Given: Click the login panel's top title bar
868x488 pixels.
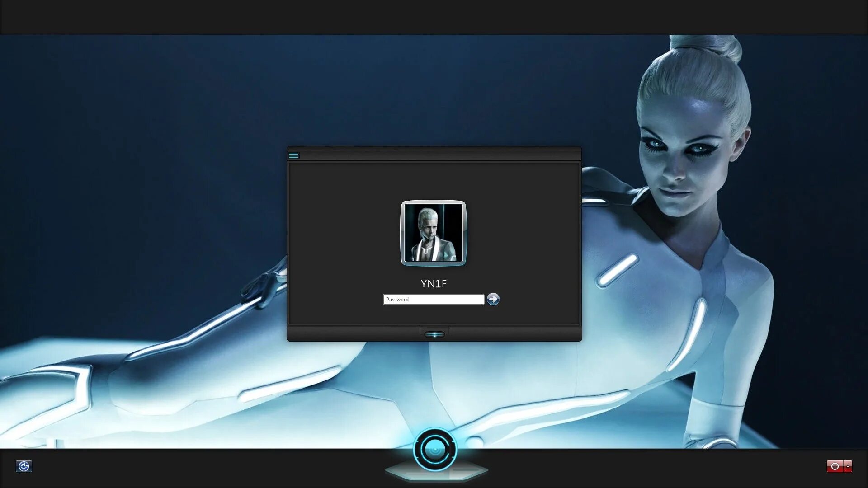Looking at the screenshot, I should [434, 155].
